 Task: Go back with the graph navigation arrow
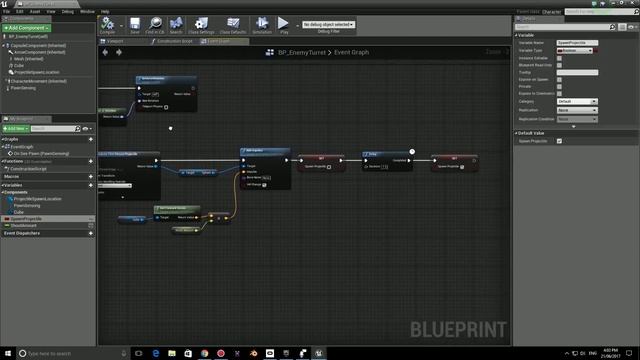(x=105, y=52)
